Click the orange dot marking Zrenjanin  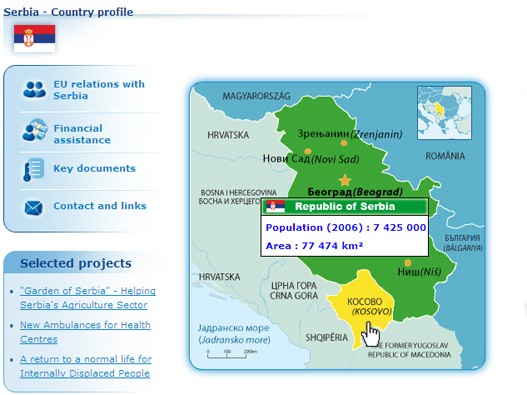coord(343,143)
